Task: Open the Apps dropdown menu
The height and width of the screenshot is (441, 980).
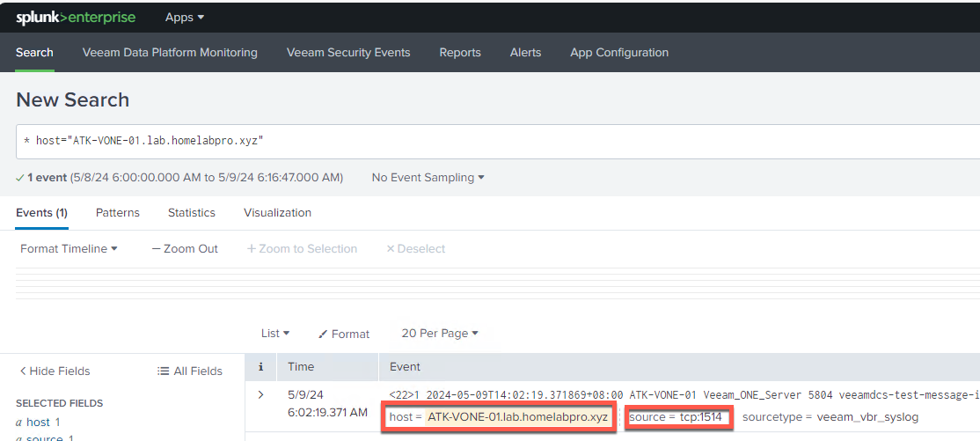Action: click(x=184, y=18)
